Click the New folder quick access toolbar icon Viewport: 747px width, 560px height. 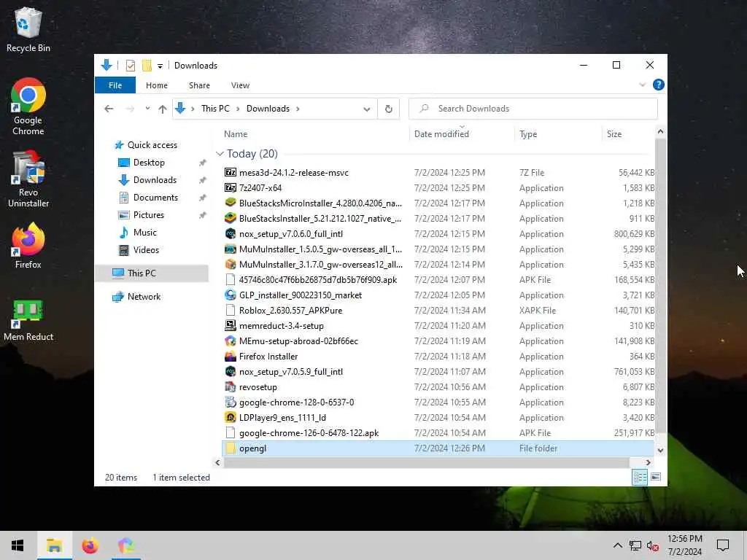147,65
